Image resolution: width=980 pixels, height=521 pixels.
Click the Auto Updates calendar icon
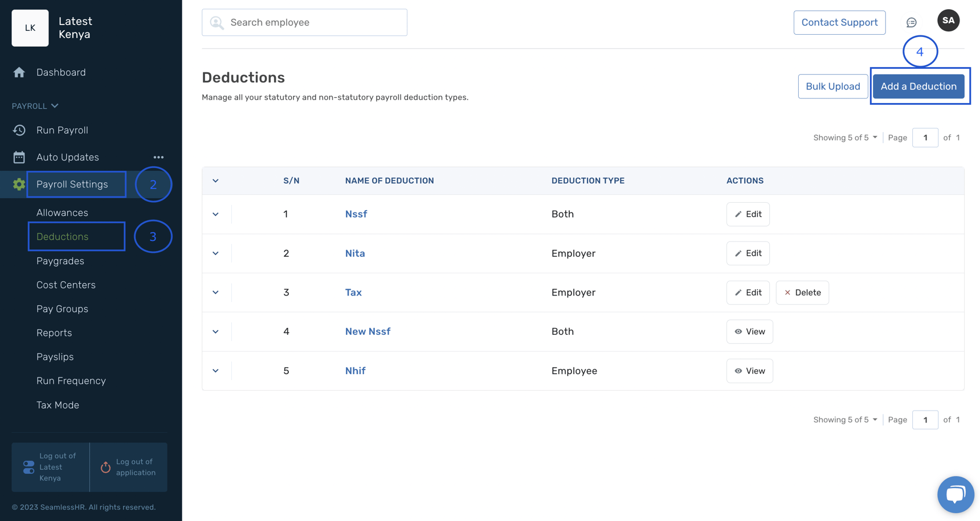tap(19, 157)
